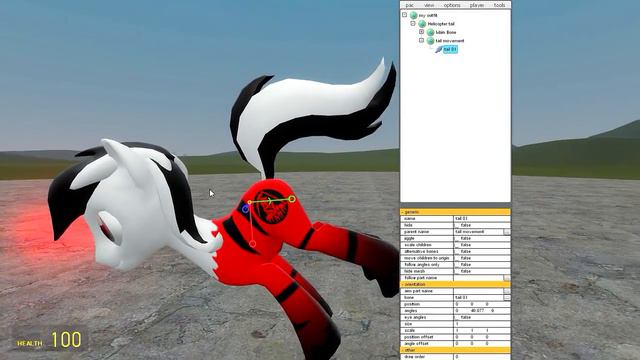Click the tail movement group icon
The width and height of the screenshot is (640, 360).
430,40
